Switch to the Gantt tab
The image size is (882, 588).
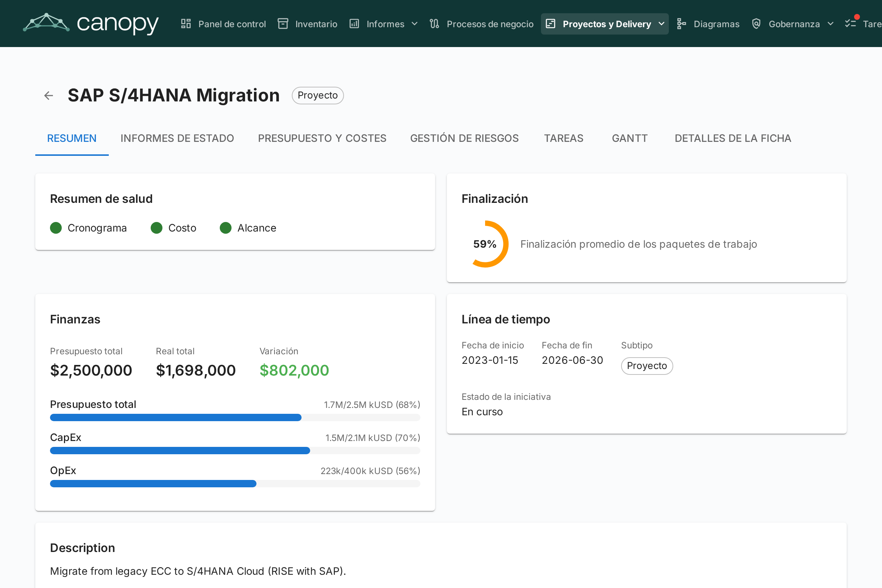630,139
